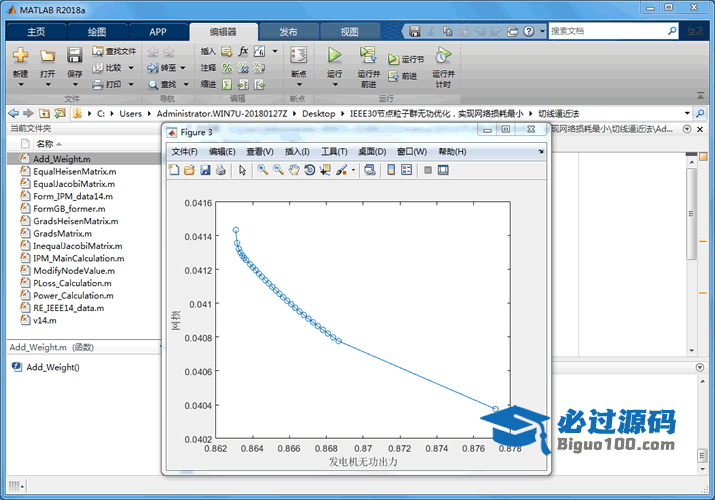
Task: Click the Compare (比较) tool
Action: point(108,68)
